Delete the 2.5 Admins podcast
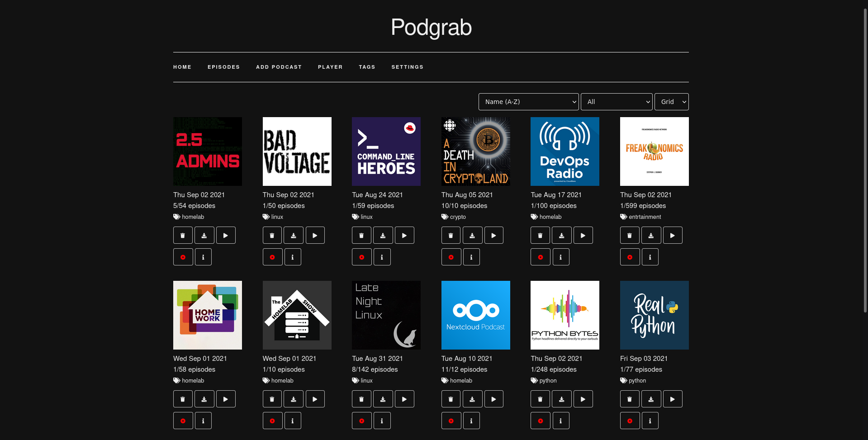Viewport: 868px width, 440px height. (183, 235)
